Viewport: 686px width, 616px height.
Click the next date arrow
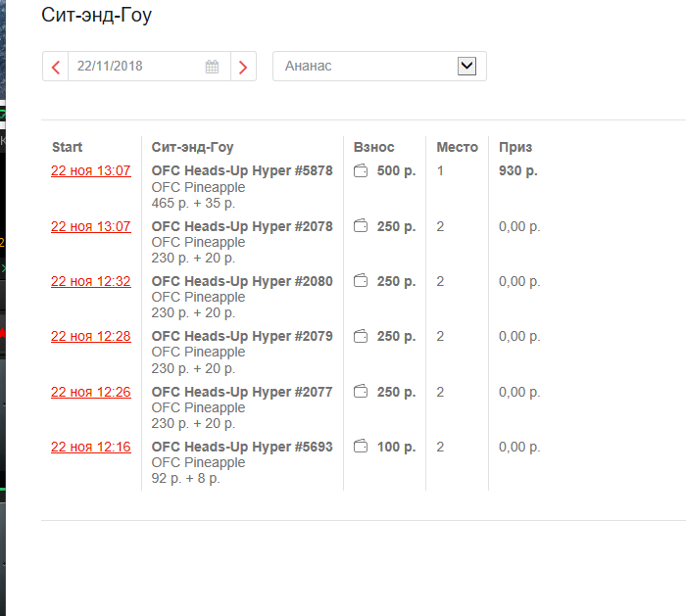point(243,67)
